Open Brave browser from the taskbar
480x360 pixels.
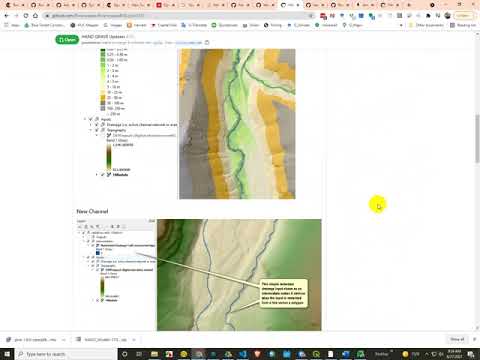tap(257, 354)
